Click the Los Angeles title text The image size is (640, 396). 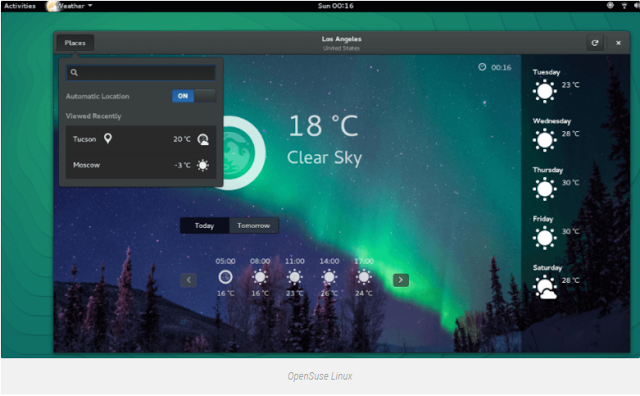coord(342,39)
